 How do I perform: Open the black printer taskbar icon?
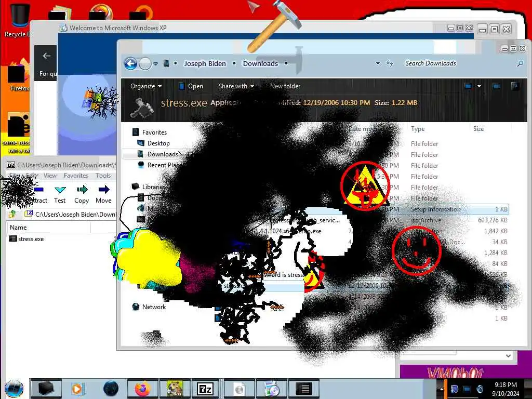pyautogui.click(x=46, y=389)
